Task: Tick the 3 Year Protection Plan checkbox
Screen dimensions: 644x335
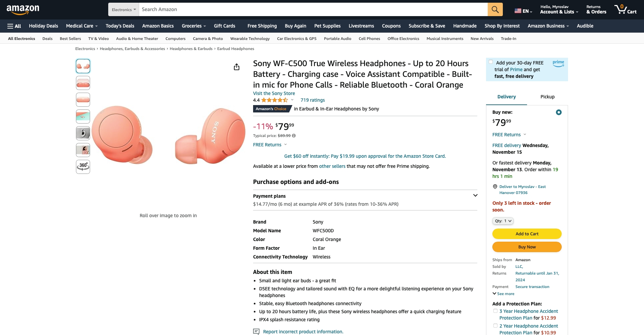Action: click(495, 311)
